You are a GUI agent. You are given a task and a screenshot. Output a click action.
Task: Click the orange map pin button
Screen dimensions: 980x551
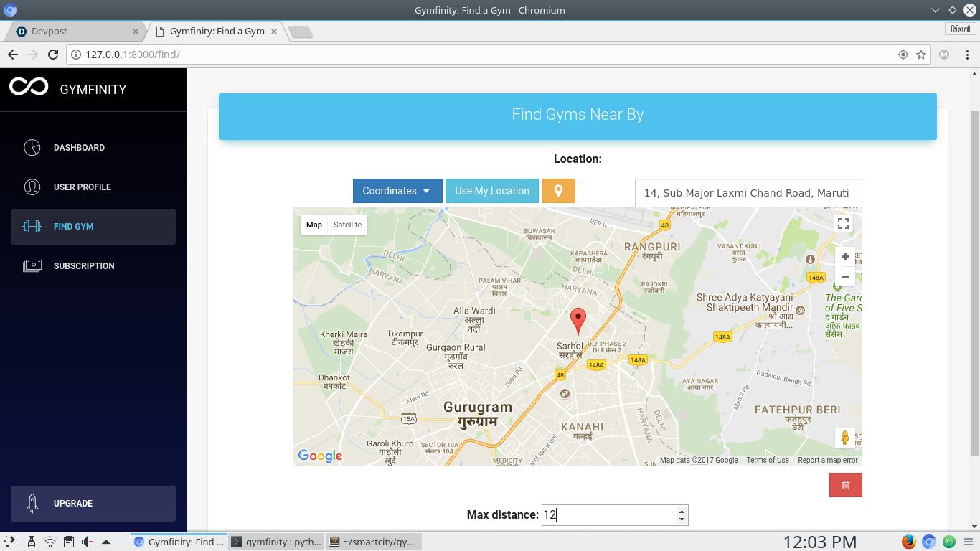point(559,191)
